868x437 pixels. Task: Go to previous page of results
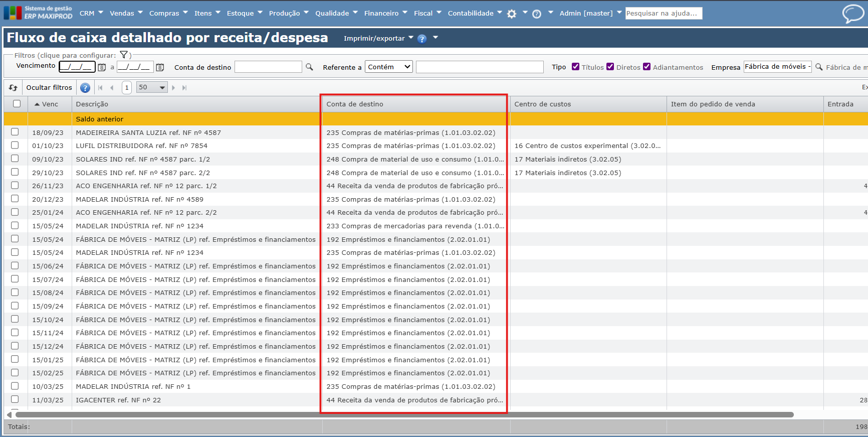pyautogui.click(x=112, y=88)
